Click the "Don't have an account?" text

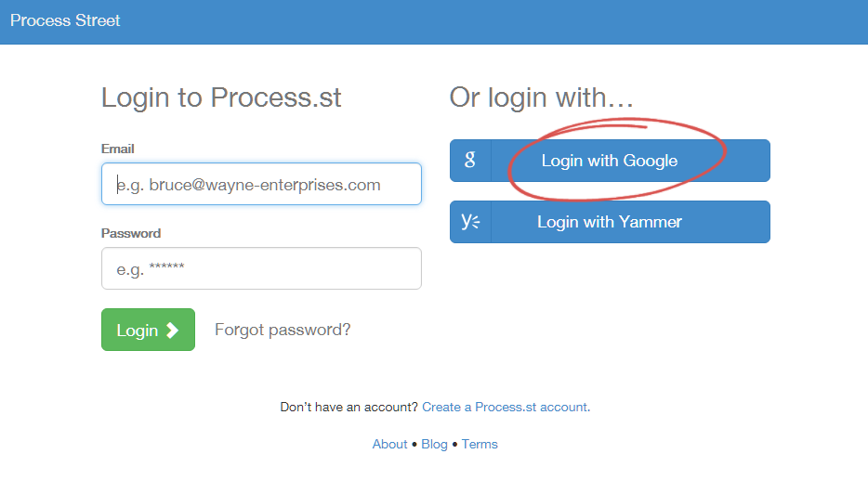[349, 407]
